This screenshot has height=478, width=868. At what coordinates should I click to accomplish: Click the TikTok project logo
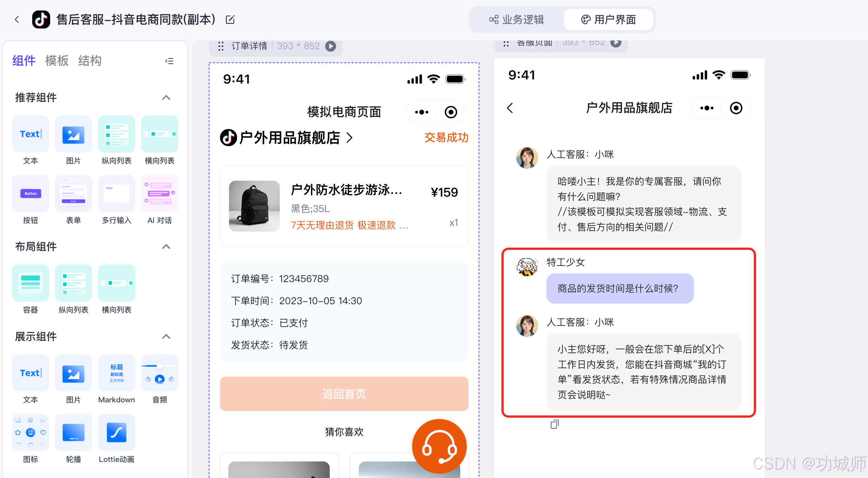41,19
